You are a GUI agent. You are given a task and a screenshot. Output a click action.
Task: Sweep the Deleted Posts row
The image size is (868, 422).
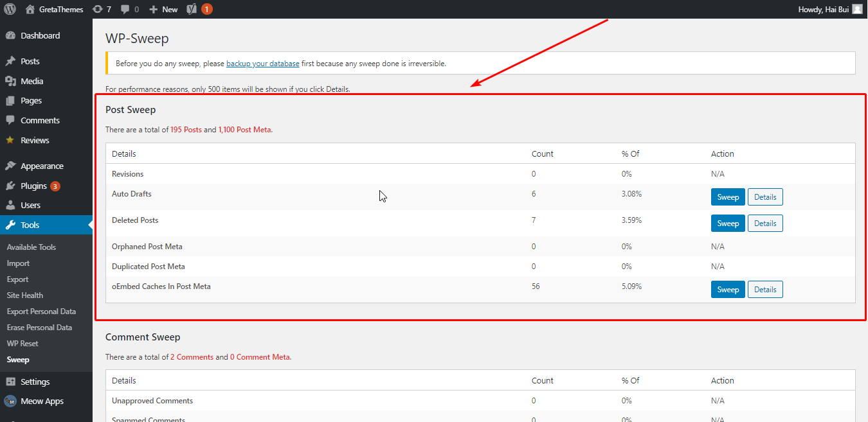point(728,224)
